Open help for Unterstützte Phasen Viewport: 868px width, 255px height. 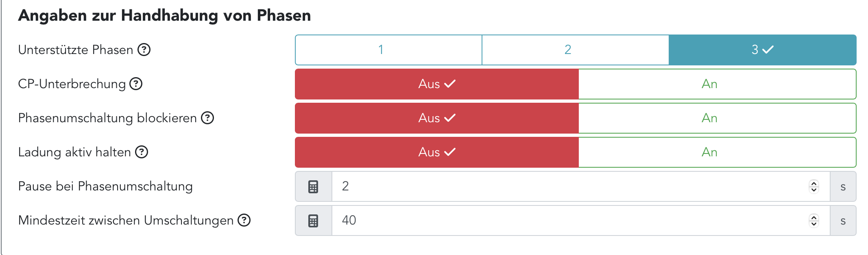pos(144,50)
